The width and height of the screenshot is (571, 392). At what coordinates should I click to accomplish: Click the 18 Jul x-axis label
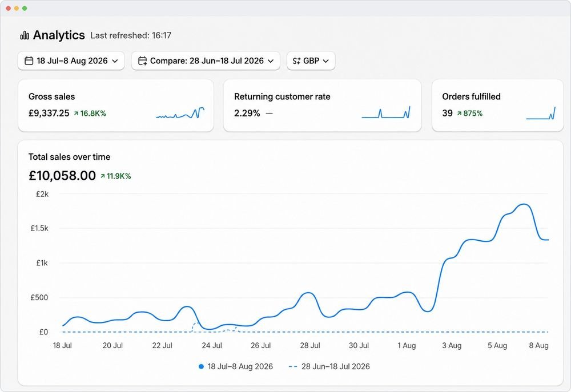click(62, 345)
